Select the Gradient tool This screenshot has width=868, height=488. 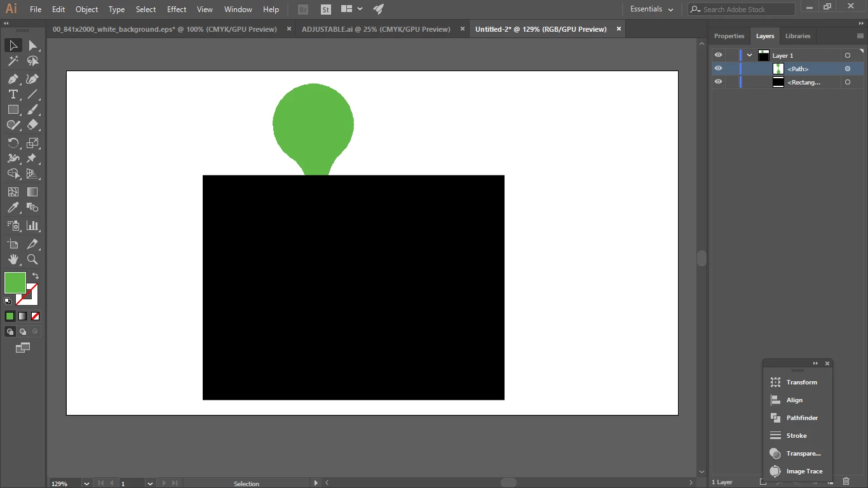point(33,192)
